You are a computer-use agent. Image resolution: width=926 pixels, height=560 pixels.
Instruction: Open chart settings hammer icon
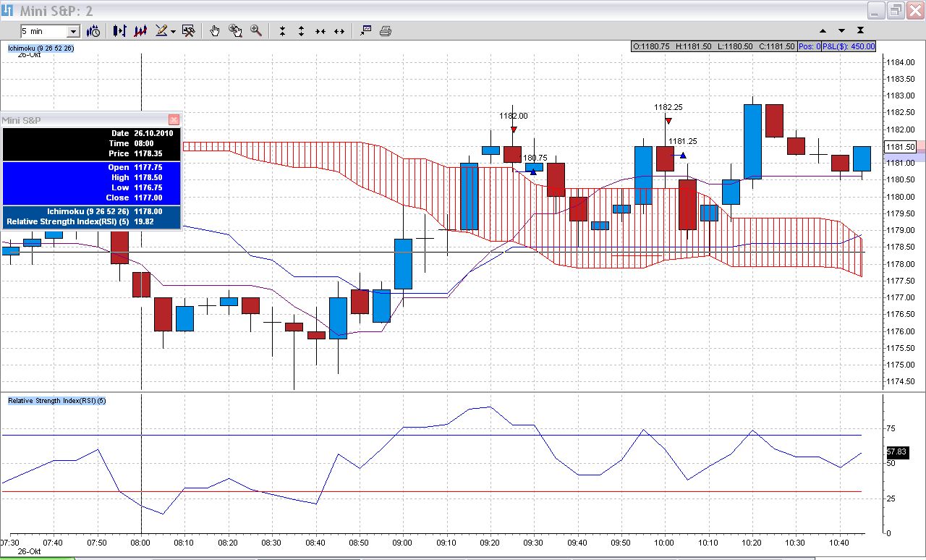pyautogui.click(x=189, y=31)
